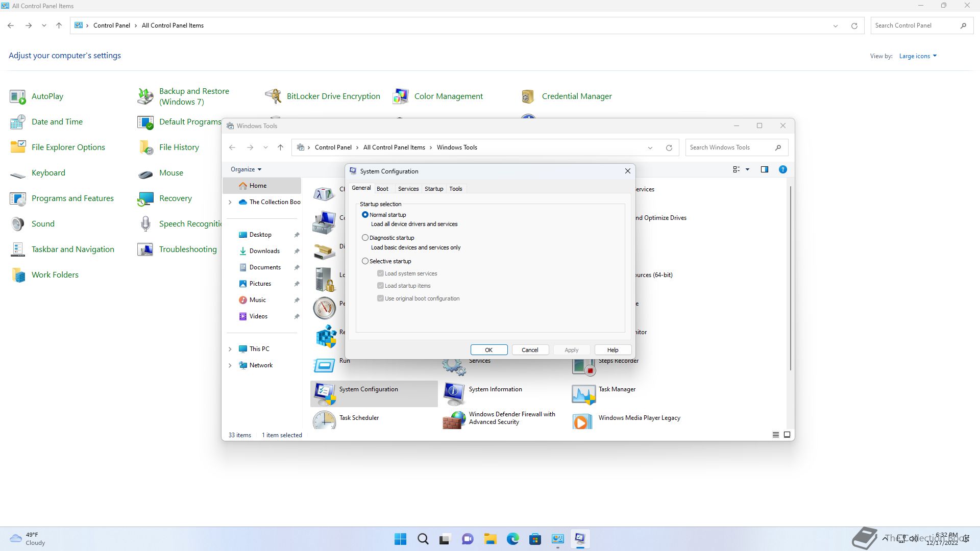Switch to the Boot tab
Image resolution: width=980 pixels, height=551 pixels.
(x=382, y=189)
